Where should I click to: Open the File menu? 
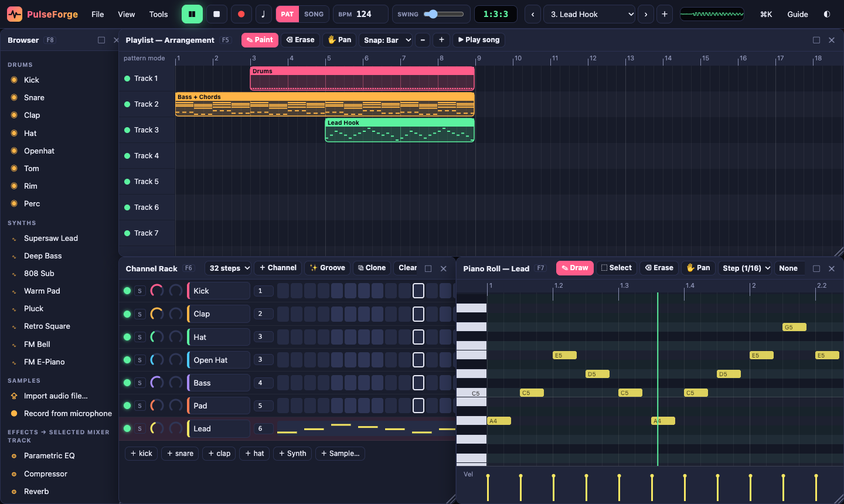click(98, 14)
